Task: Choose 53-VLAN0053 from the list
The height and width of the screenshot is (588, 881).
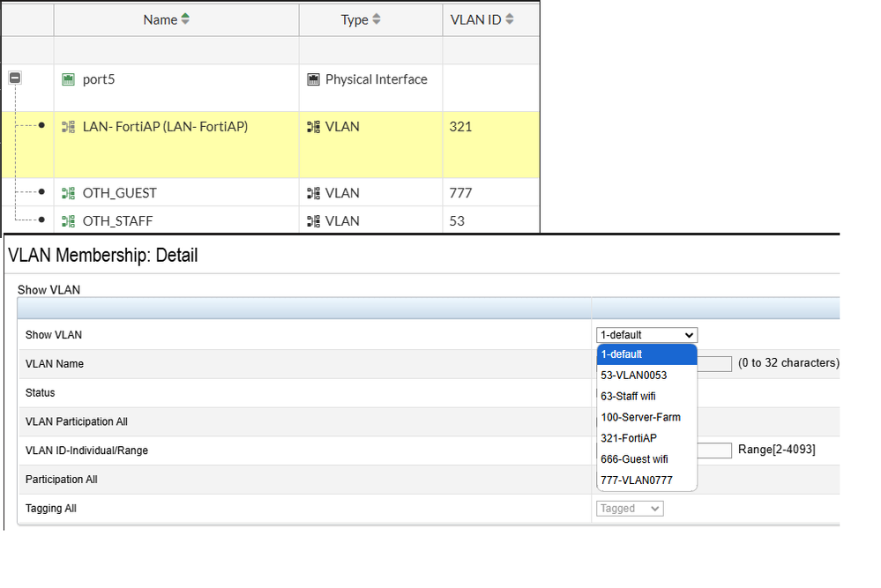Action: pyautogui.click(x=646, y=376)
